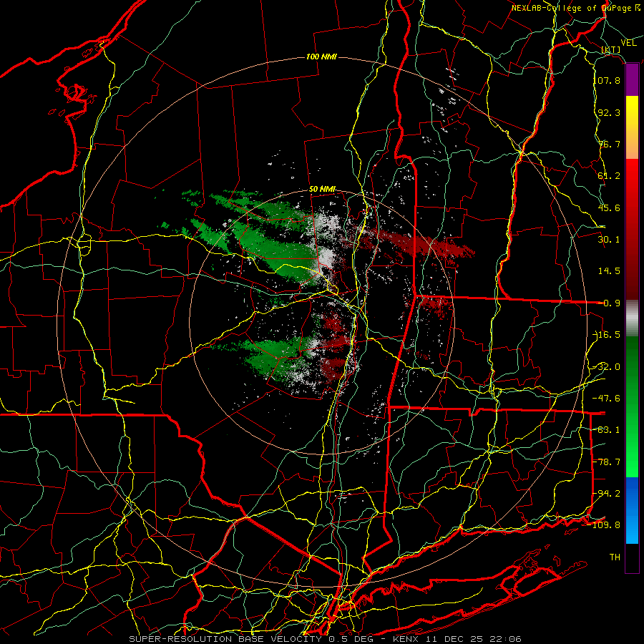Image resolution: width=644 pixels, height=644 pixels.
Task: Click the 45.6 velocity scale value
Action: [609, 208]
